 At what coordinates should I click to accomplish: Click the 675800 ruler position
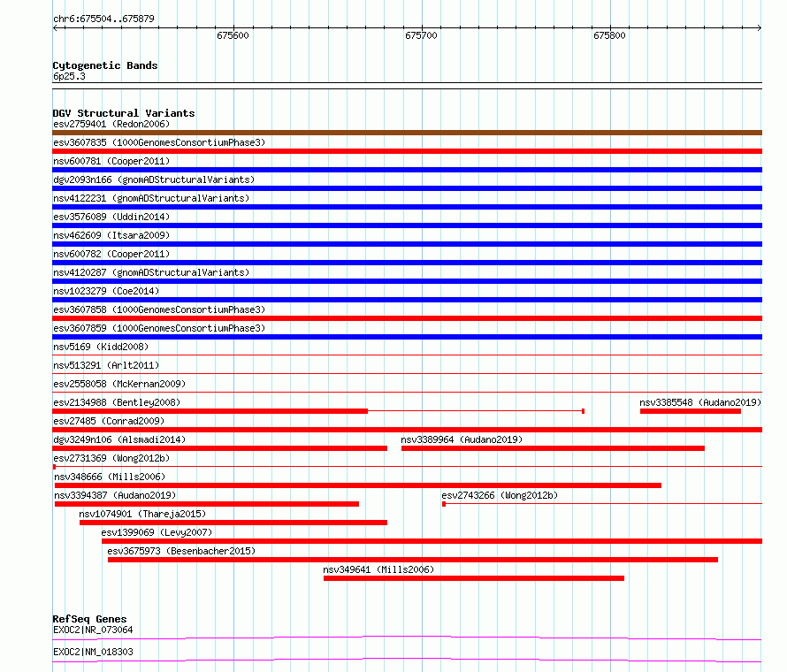click(609, 35)
